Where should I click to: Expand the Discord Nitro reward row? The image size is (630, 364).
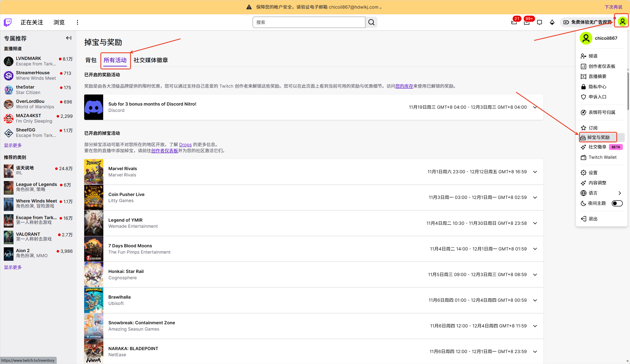(535, 107)
